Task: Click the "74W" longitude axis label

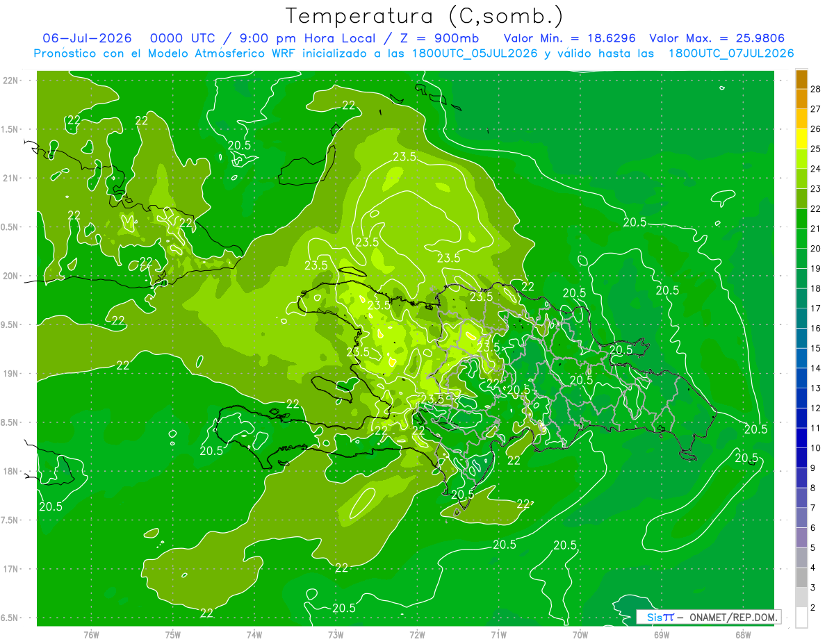Action: tap(254, 634)
